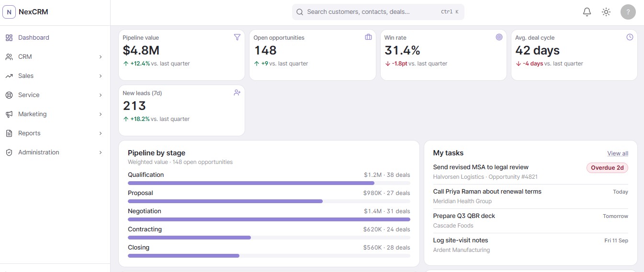Click the Administration shield icon
Viewport: 644px width, 272px height.
click(9, 152)
